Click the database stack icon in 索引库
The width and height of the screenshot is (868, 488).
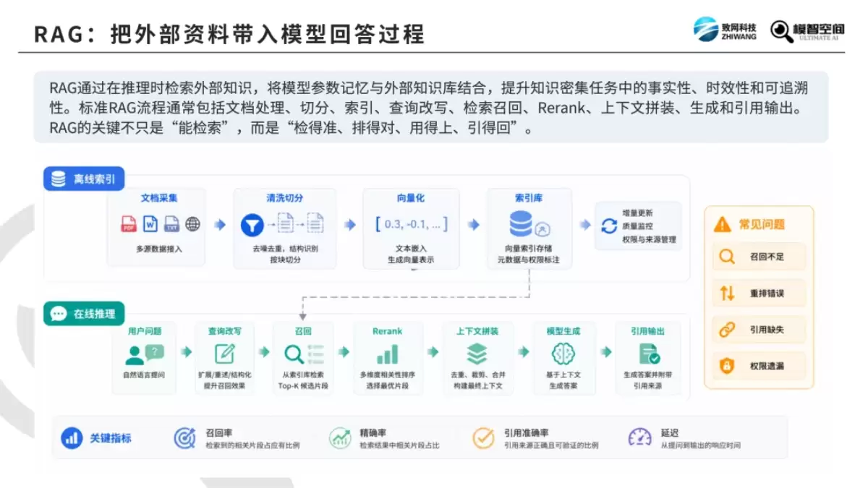point(521,224)
